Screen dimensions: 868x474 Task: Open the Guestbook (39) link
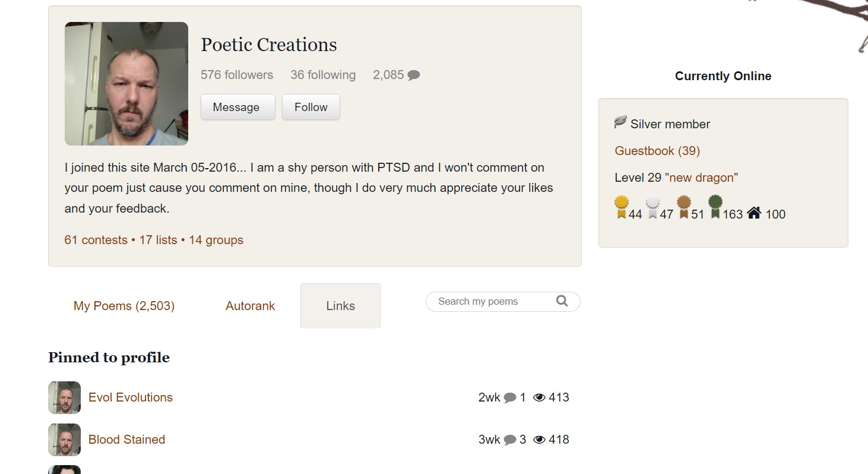(657, 151)
